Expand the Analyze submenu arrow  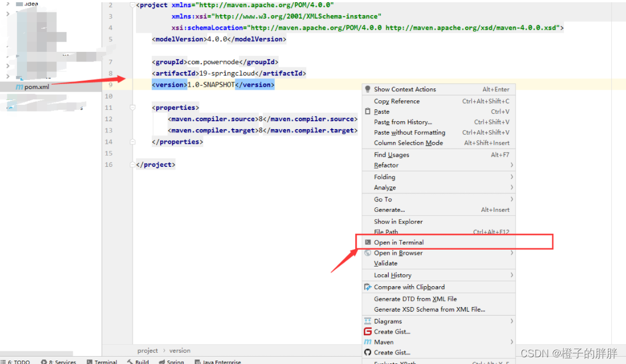coord(512,187)
